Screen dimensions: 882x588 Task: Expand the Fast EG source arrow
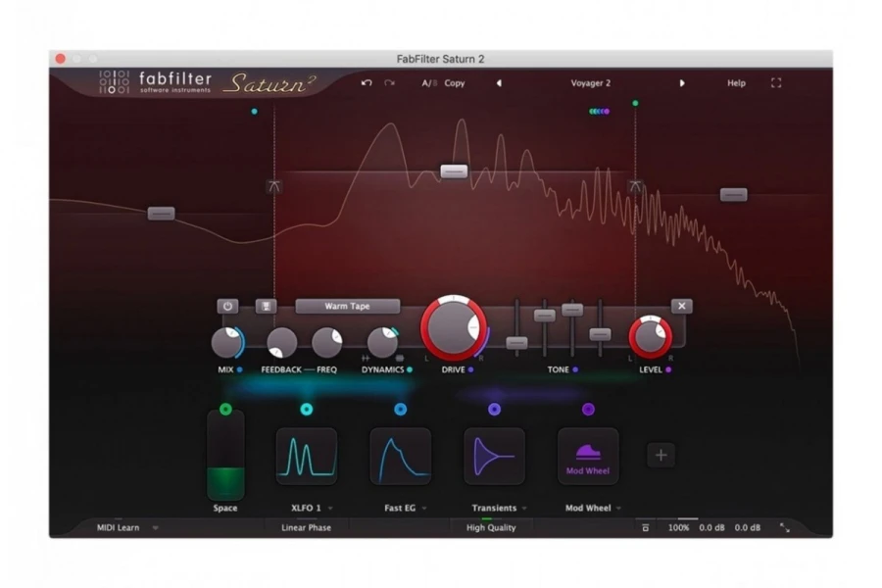pos(424,508)
